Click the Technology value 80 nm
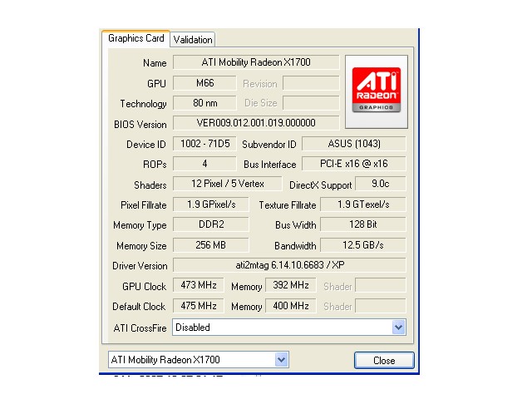 point(204,103)
